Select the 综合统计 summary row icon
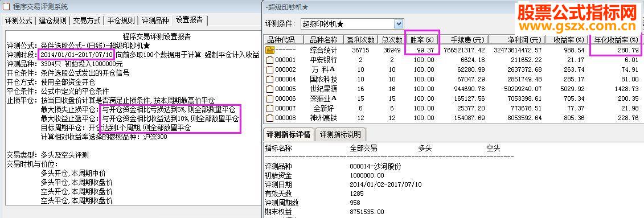The height and width of the screenshot is (218, 644). (x=270, y=51)
